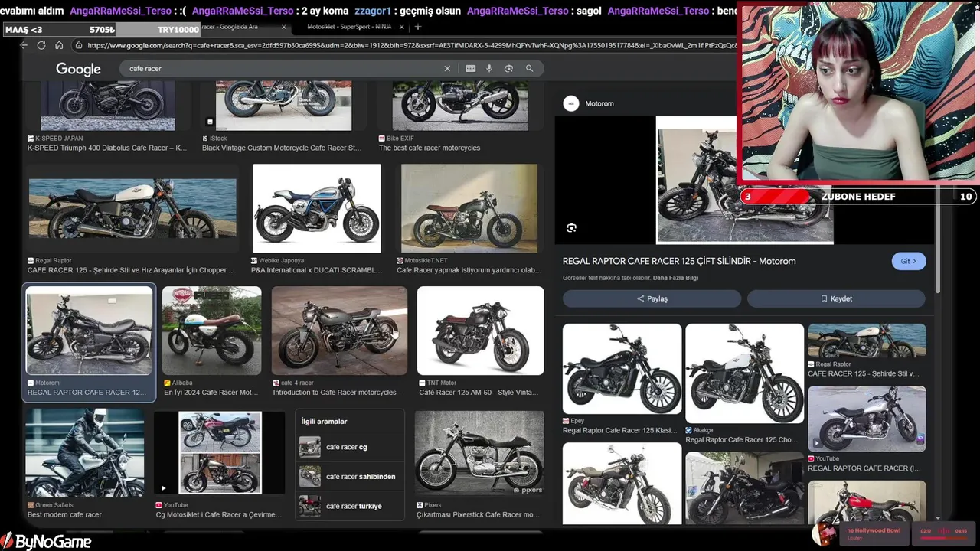This screenshot has width=980, height=551.
Task: Open Regal Raptor CAFE RACER 125 seaside image
Action: [x=132, y=208]
